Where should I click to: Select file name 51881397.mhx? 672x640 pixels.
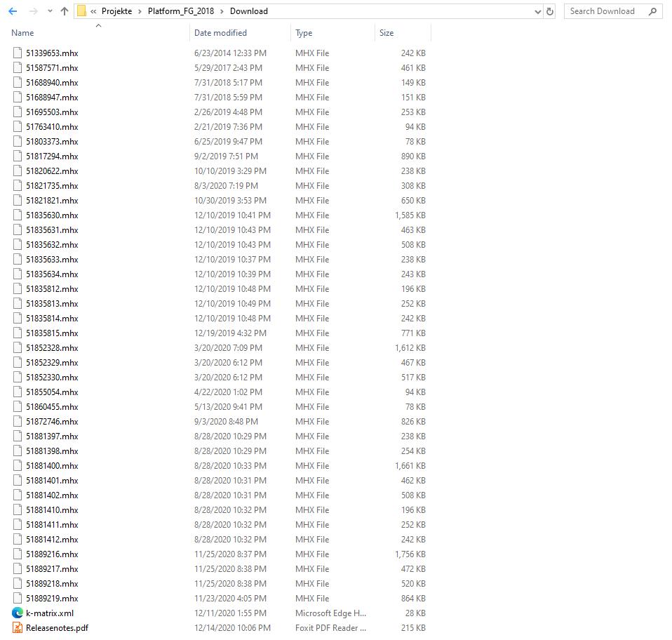pyautogui.click(x=52, y=436)
